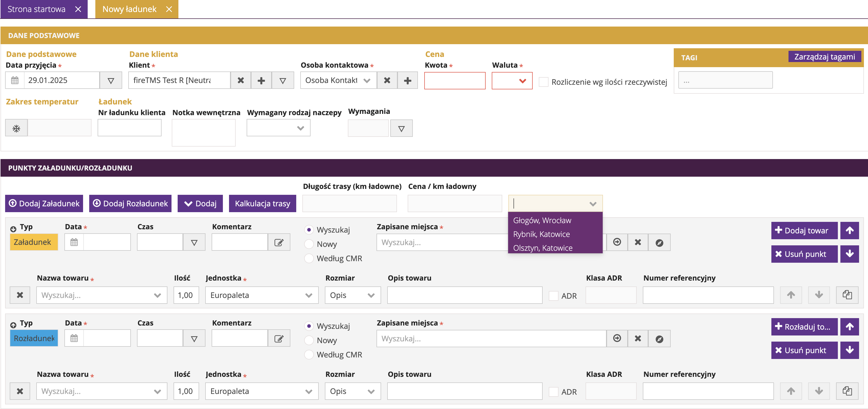Select Według CMR radio in Rozładunek section
Screen dimensions: 868x409
[x=309, y=354]
